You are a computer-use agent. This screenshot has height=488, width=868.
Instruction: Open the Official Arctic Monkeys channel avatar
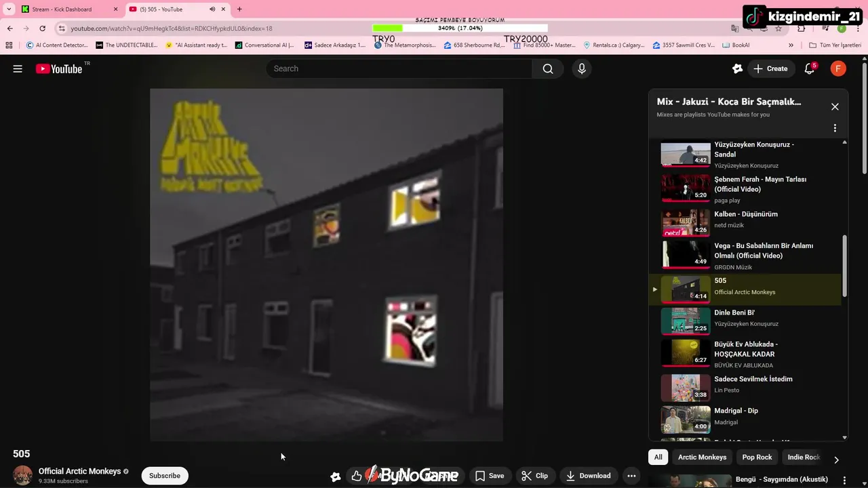tap(23, 475)
